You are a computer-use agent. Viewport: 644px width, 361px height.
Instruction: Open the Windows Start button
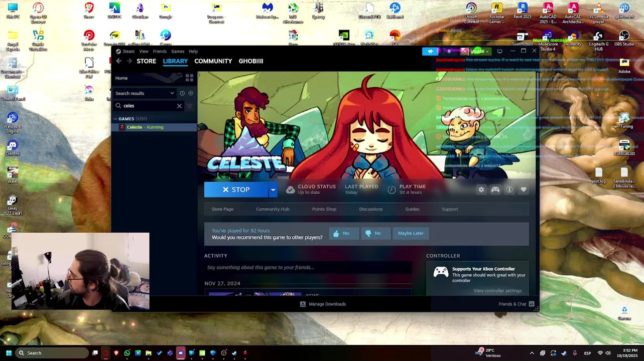tap(9, 353)
